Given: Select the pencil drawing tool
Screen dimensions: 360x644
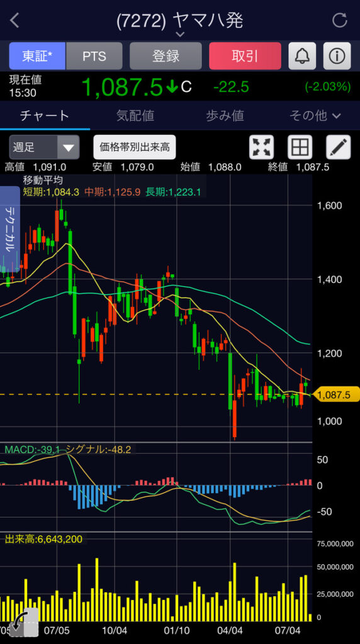Looking at the screenshot, I should pyautogui.click(x=338, y=147).
